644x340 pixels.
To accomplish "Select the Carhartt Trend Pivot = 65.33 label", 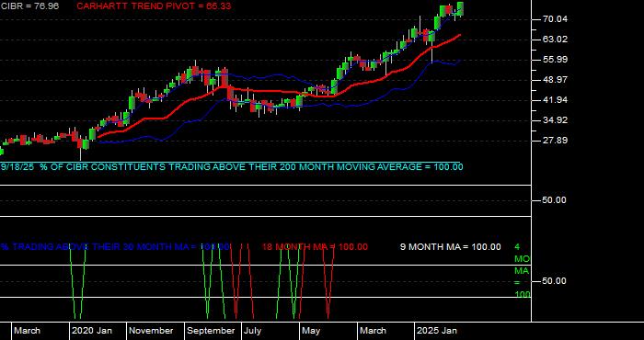I will (154, 6).
